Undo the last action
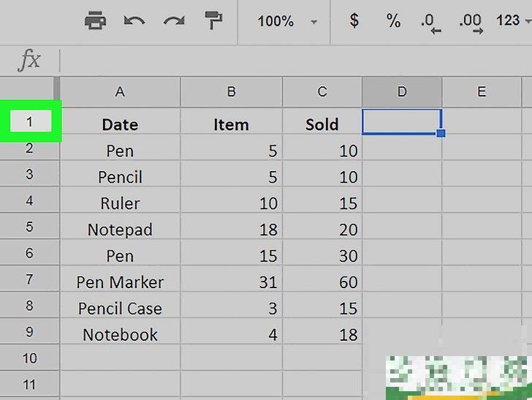 134,20
